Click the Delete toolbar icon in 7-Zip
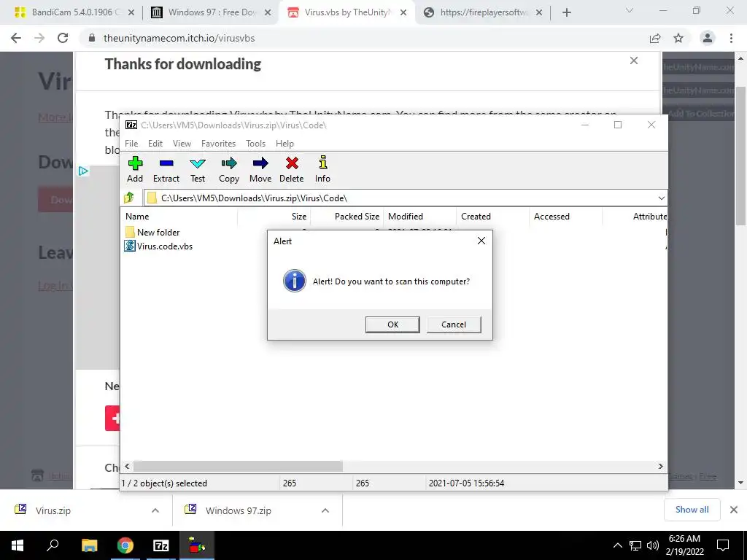 point(292,169)
